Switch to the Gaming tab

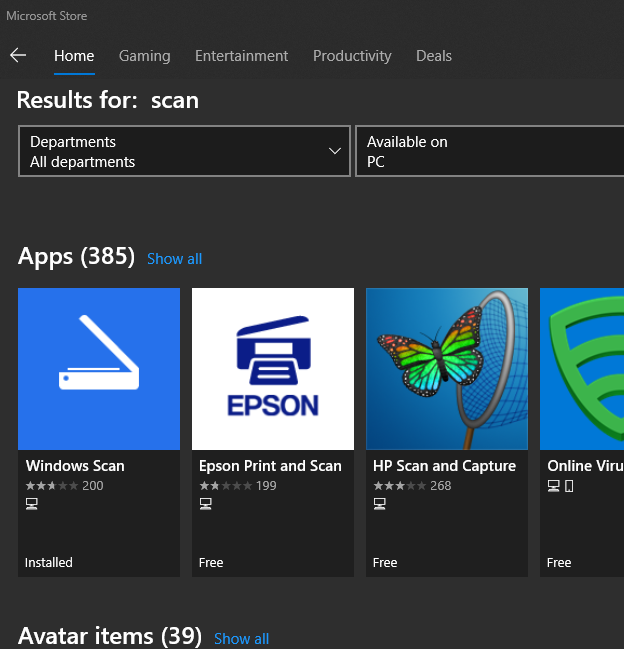tap(144, 56)
